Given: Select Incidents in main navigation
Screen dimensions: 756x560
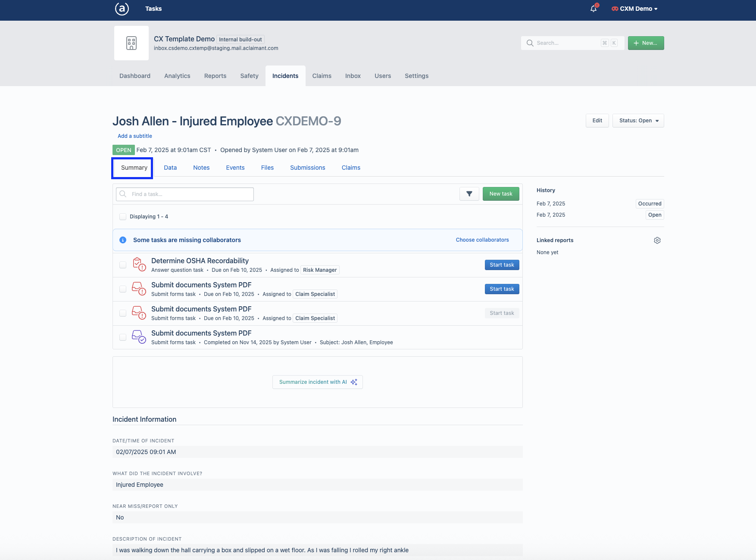Looking at the screenshot, I should tap(285, 76).
